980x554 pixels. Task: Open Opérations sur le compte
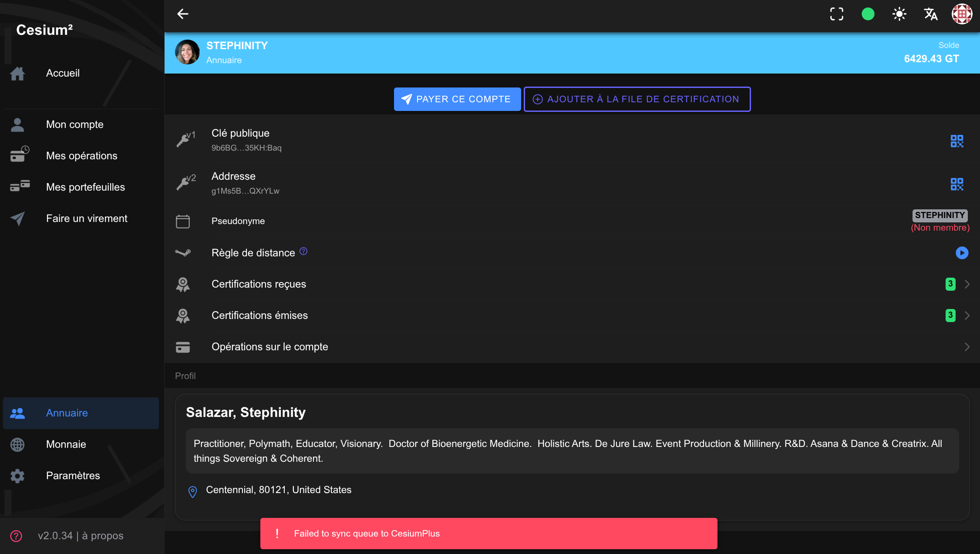(x=967, y=347)
